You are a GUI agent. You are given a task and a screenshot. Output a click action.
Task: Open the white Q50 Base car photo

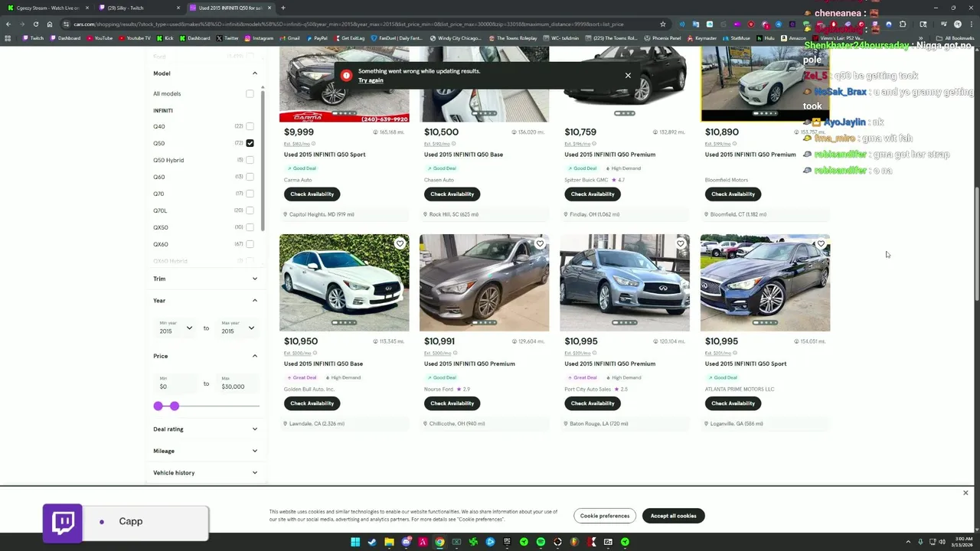344,283
